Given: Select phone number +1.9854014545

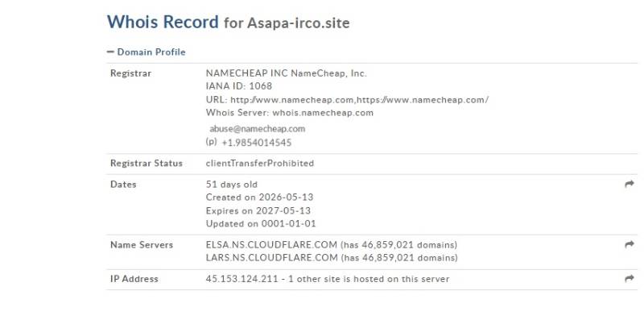Looking at the screenshot, I should coord(256,143).
